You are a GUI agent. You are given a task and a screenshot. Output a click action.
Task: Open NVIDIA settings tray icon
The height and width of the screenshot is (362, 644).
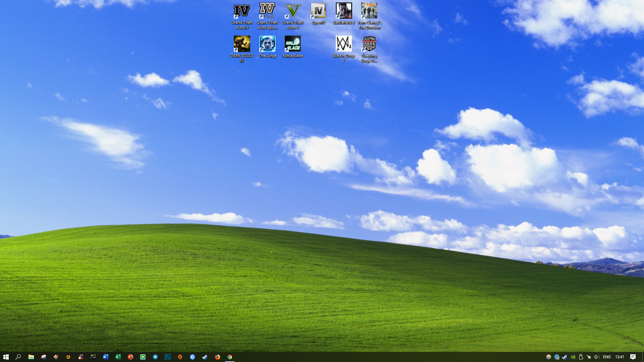click(x=573, y=357)
